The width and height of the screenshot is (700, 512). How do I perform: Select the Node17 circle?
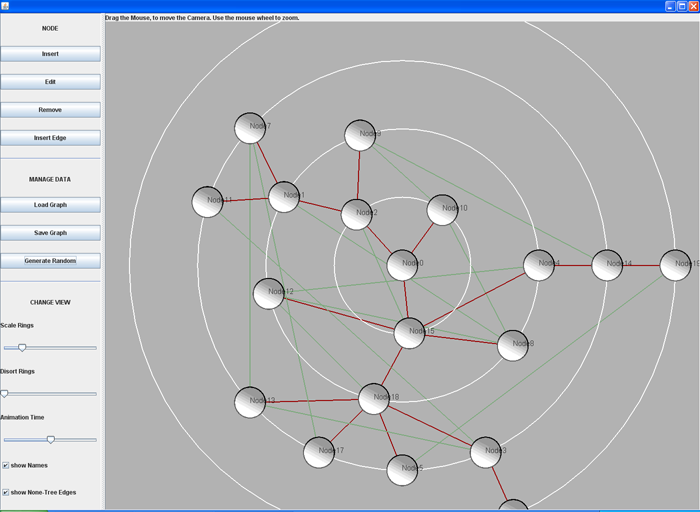pos(319,452)
